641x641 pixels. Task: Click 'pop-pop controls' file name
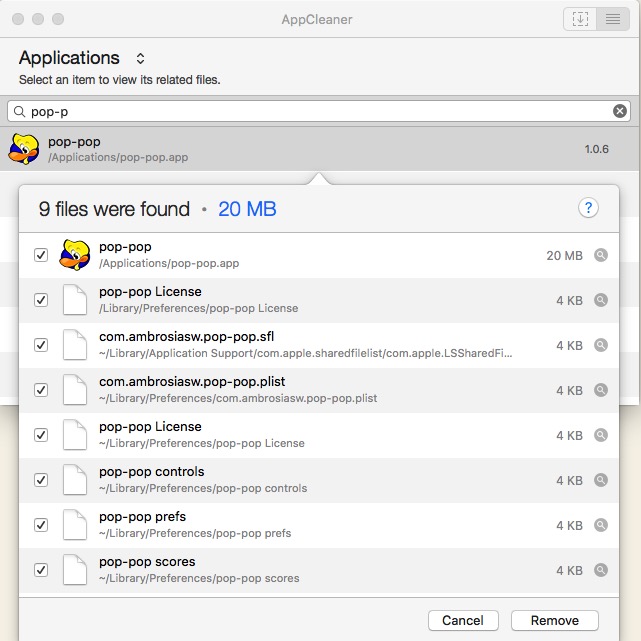151,472
